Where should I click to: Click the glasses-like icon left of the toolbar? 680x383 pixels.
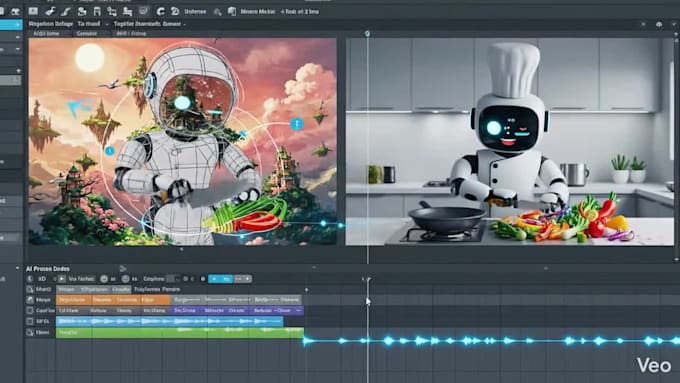(15, 11)
